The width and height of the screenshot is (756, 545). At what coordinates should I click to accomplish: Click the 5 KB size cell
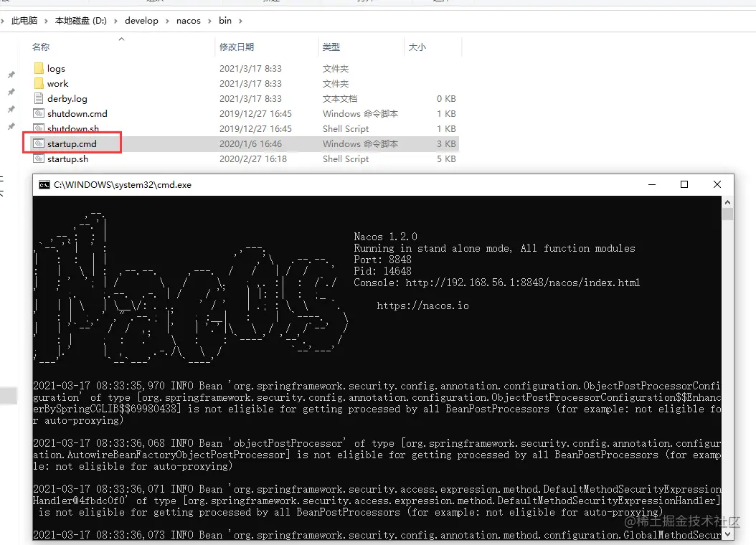(x=446, y=158)
